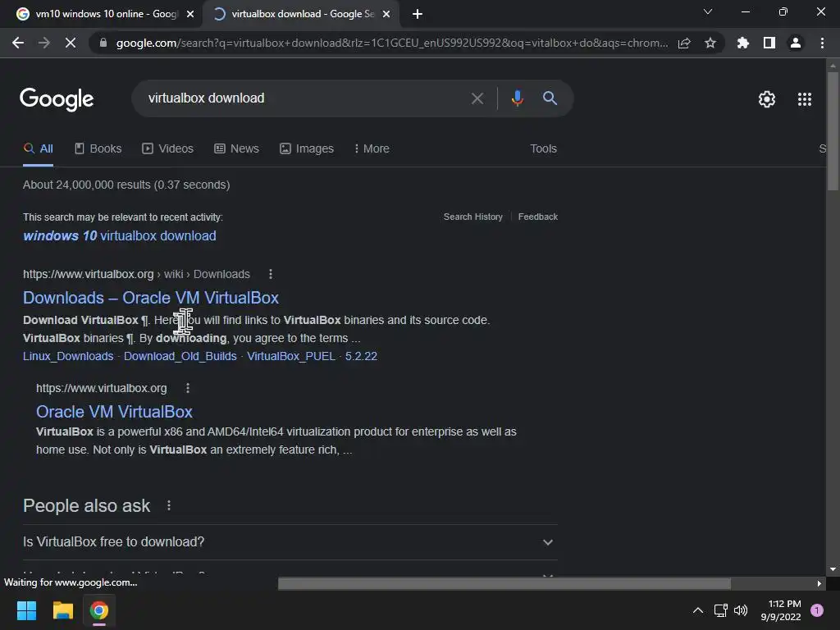Share this page from the address bar
840x630 pixels.
click(684, 43)
